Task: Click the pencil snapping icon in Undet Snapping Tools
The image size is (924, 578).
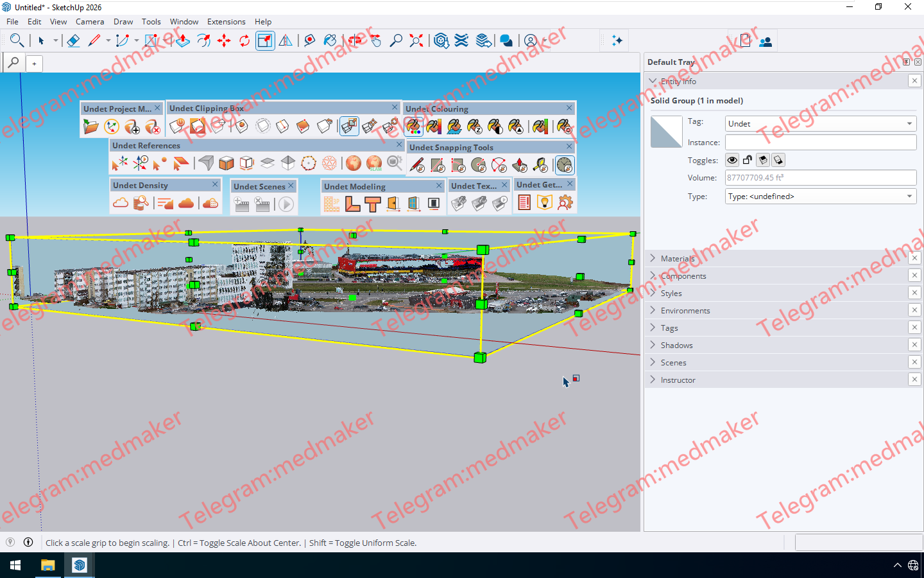Action: 417,165
